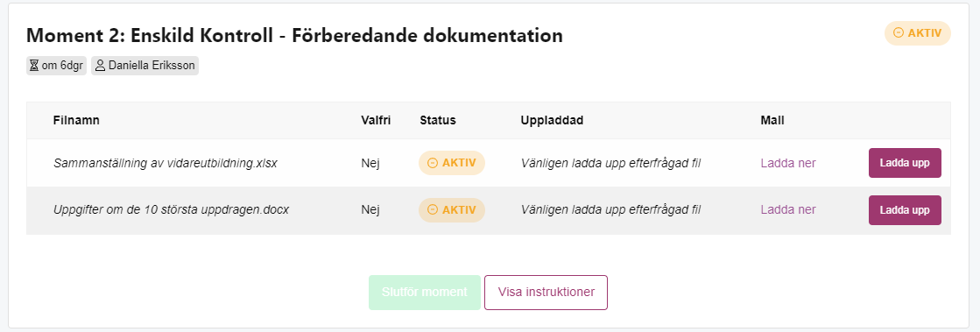980x332 pixels.
Task: Upload file for Uppgifter om de 10 största uppdragen.docx
Action: pyautogui.click(x=905, y=210)
